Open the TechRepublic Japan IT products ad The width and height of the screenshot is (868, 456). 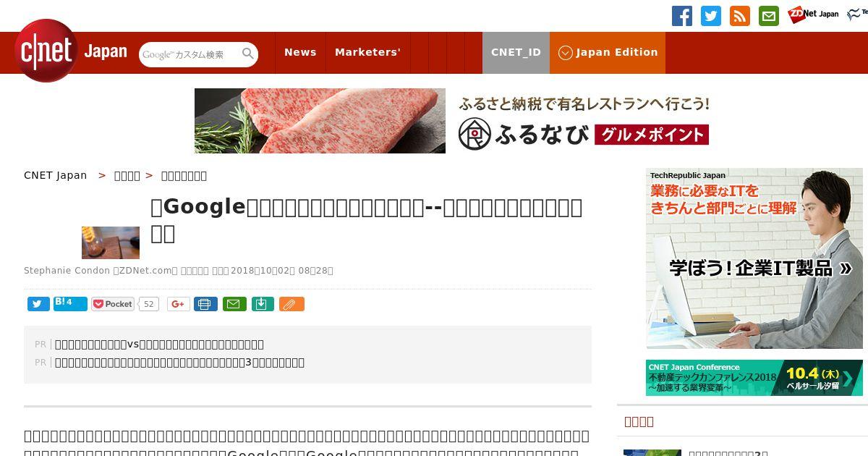coord(754,258)
